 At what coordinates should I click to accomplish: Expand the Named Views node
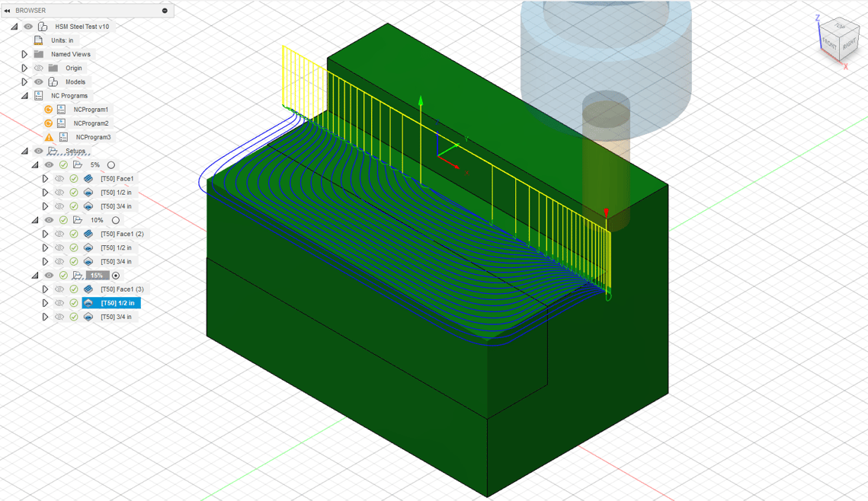pyautogui.click(x=24, y=54)
